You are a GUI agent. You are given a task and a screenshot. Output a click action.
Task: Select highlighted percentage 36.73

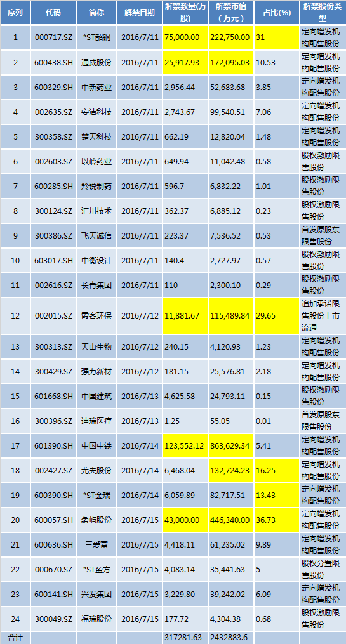click(277, 520)
